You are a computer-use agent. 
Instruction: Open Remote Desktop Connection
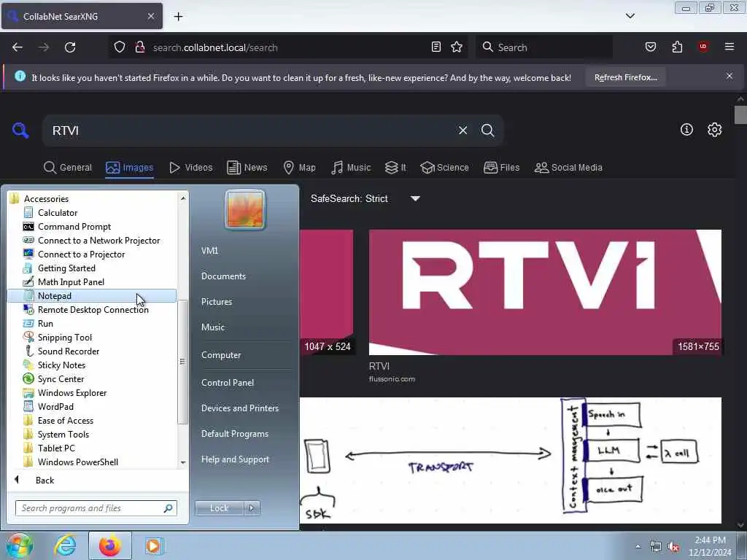[93, 309]
